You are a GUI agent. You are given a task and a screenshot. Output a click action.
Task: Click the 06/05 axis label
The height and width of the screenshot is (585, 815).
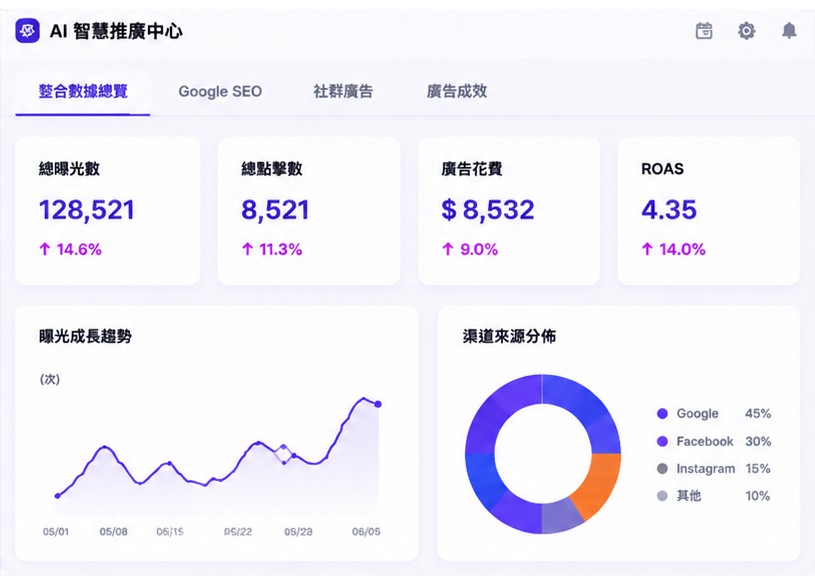tap(366, 531)
